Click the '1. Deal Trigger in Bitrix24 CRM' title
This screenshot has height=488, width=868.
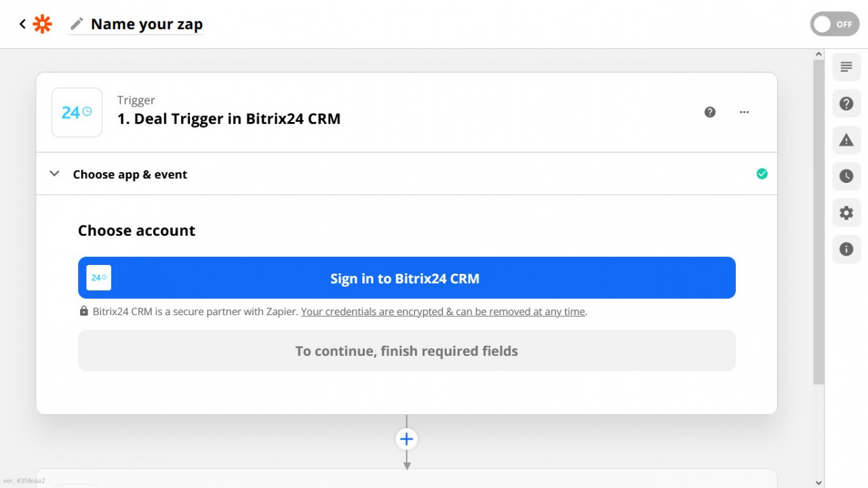click(x=229, y=119)
